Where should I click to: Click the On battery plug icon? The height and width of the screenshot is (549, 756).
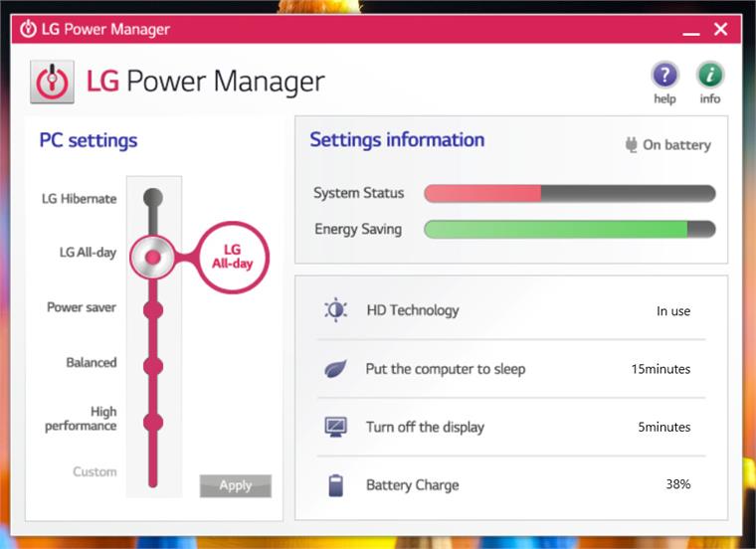pos(631,145)
